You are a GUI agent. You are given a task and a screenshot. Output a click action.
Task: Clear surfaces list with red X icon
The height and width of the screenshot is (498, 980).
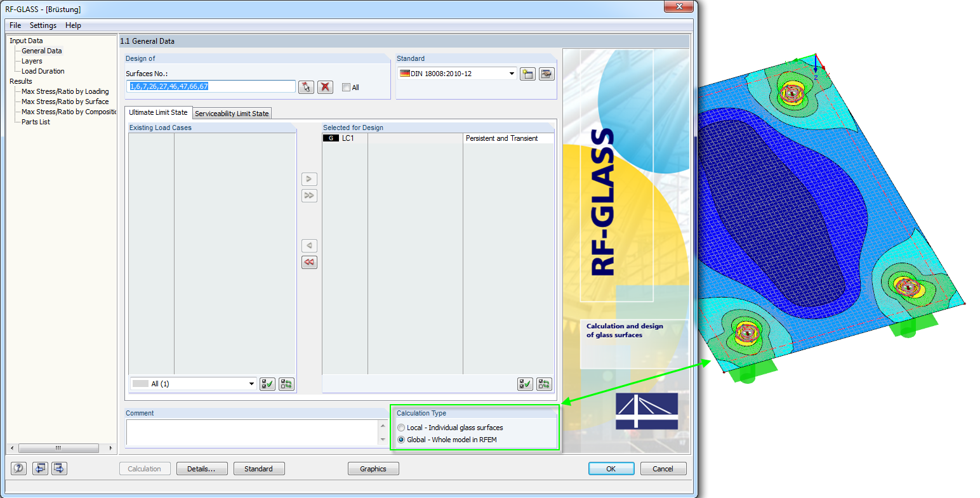point(326,87)
